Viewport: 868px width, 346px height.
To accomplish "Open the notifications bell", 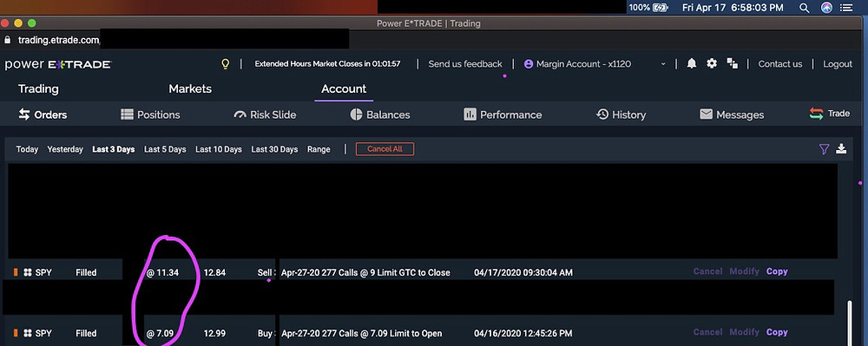I will click(692, 63).
